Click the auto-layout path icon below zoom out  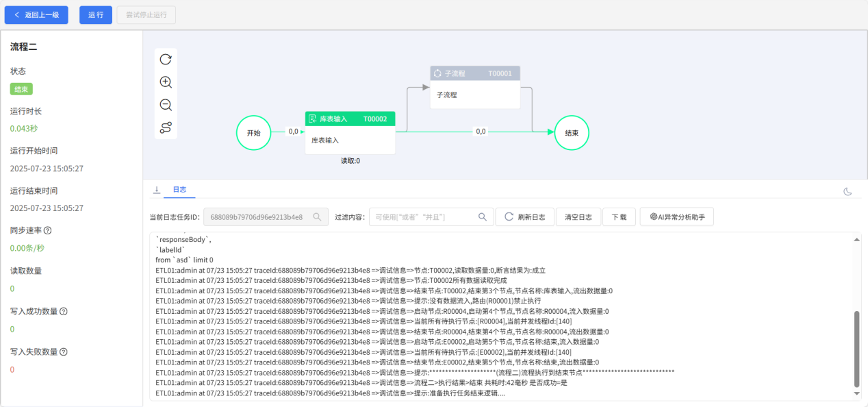coord(165,127)
